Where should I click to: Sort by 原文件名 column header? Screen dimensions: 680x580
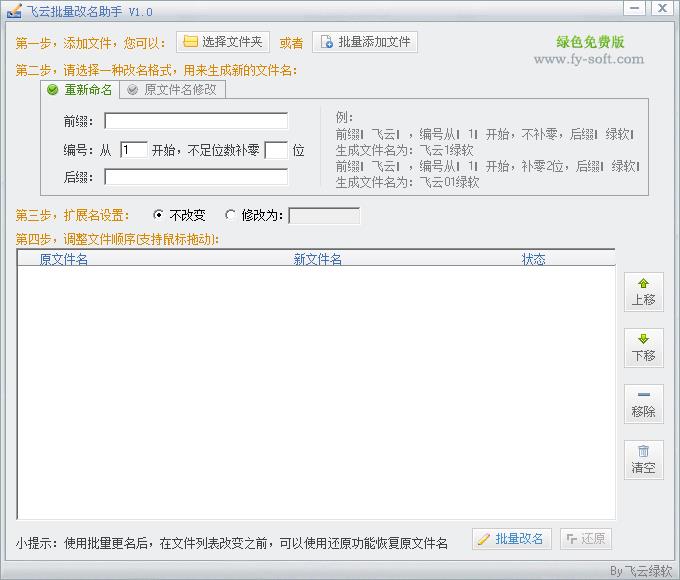(x=64, y=259)
